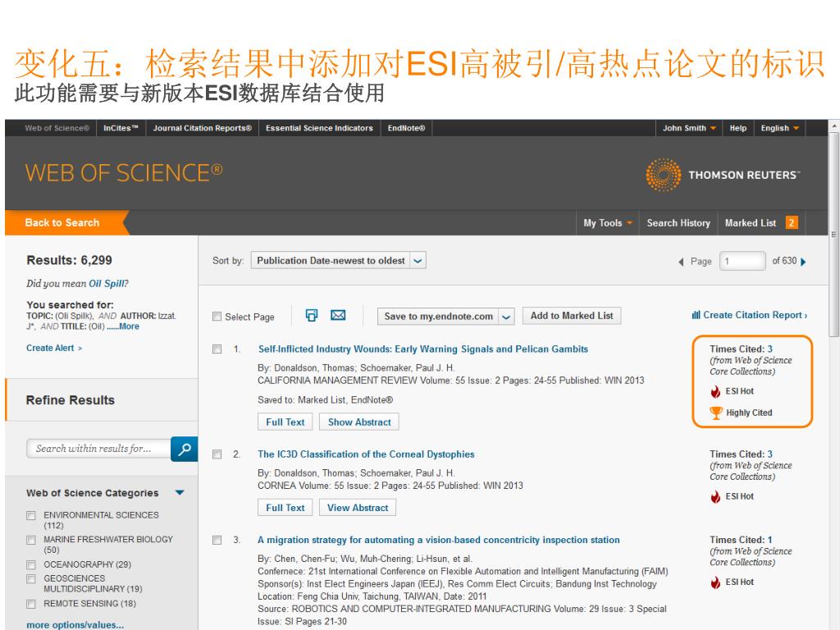Collapse Web of Science Categories section
The height and width of the screenshot is (630, 840).
(180, 492)
